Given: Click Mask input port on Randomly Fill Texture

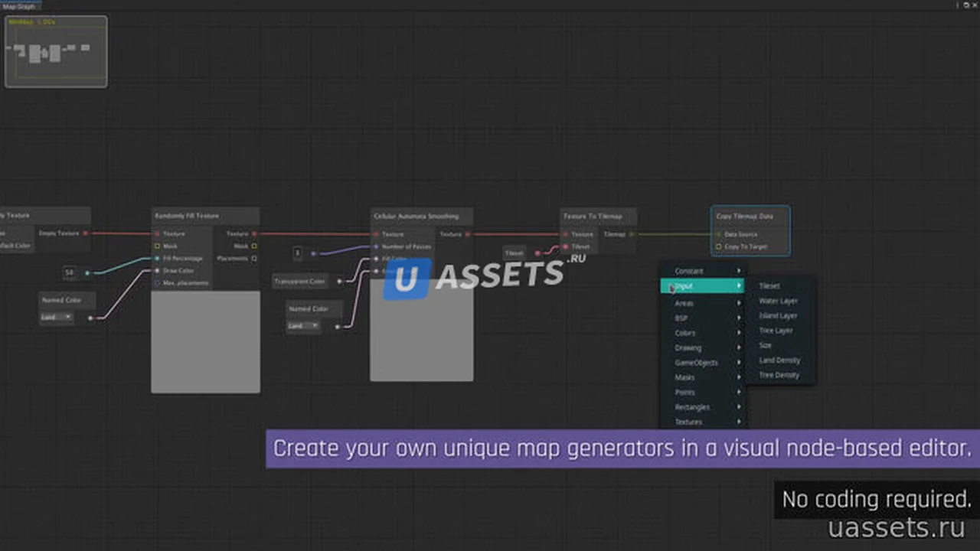Looking at the screenshot, I should point(157,246).
